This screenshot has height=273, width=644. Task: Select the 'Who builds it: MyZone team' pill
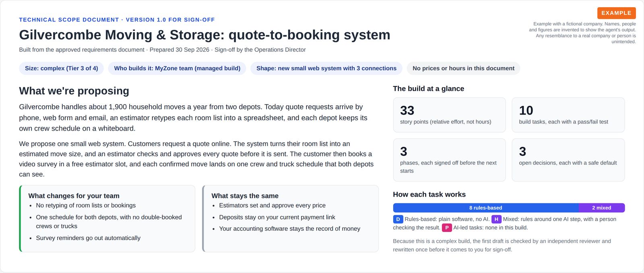point(177,68)
